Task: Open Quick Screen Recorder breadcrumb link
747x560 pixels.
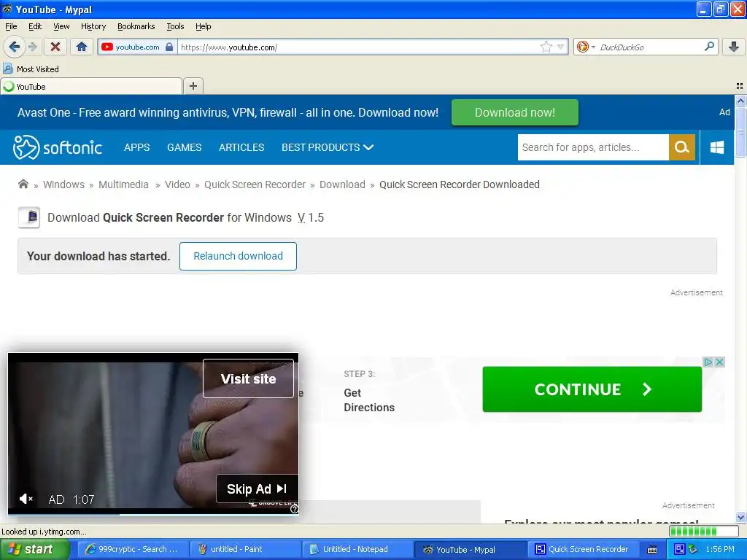Action: 255,184
